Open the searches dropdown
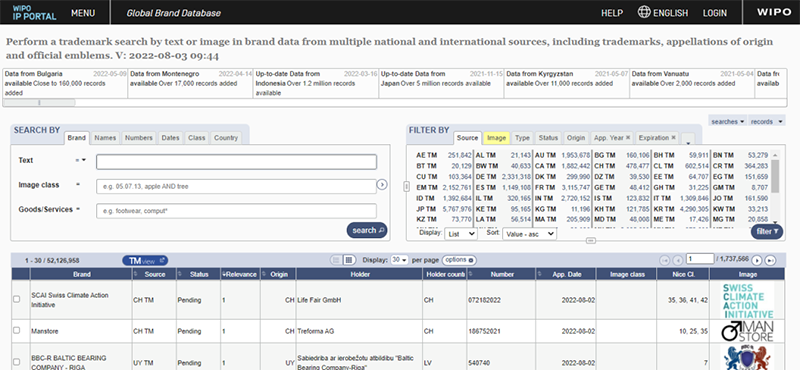 [728, 121]
